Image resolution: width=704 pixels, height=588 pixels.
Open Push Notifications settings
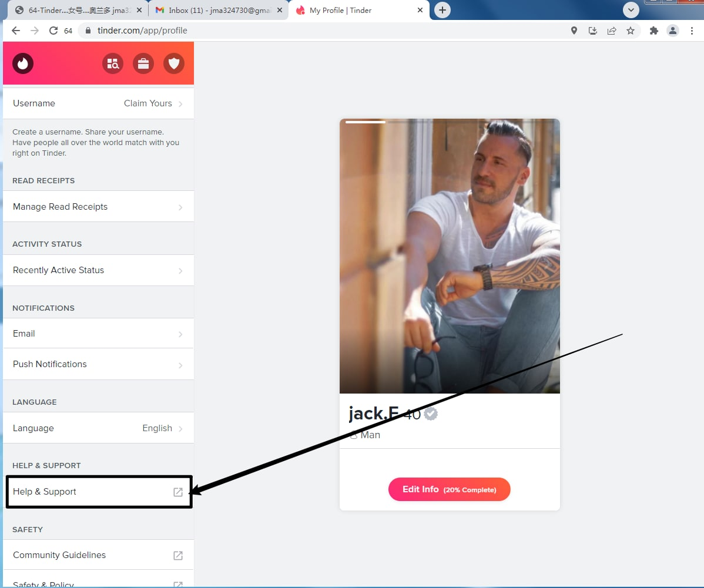pyautogui.click(x=98, y=364)
